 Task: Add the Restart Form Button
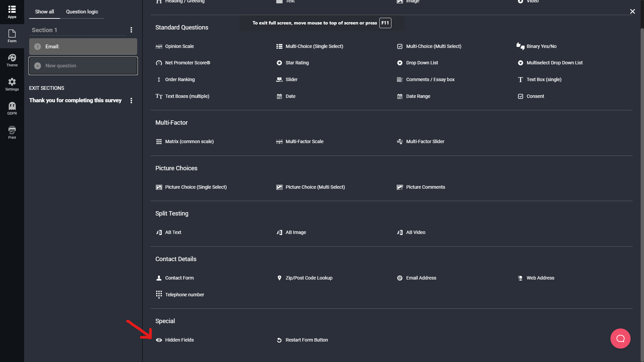[302, 340]
